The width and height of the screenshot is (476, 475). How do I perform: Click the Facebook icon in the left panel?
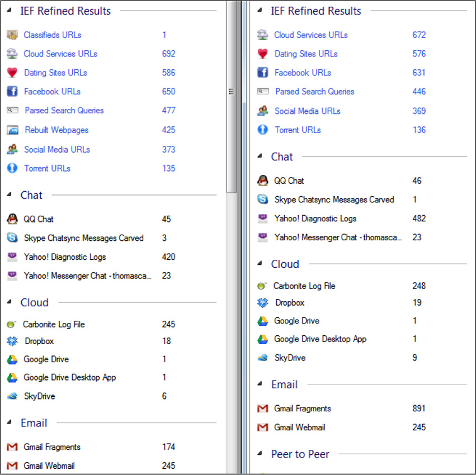[x=12, y=91]
